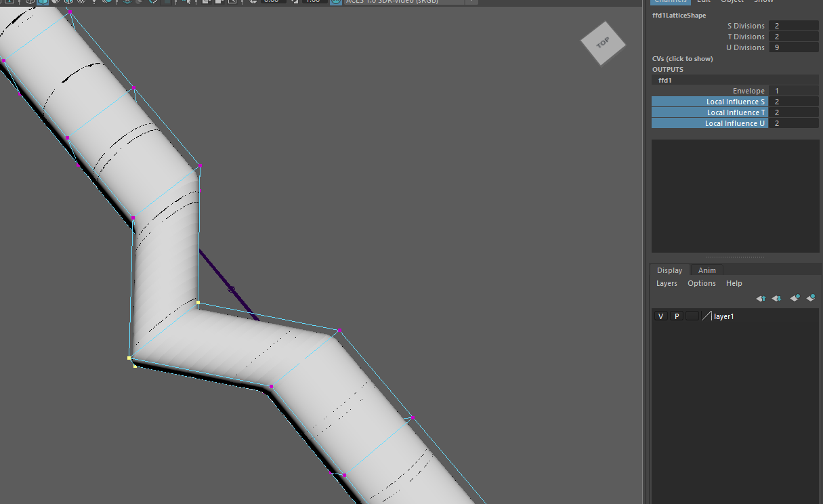Expand CVs (click to show) section
Viewport: 823px width, 504px height.
click(682, 59)
